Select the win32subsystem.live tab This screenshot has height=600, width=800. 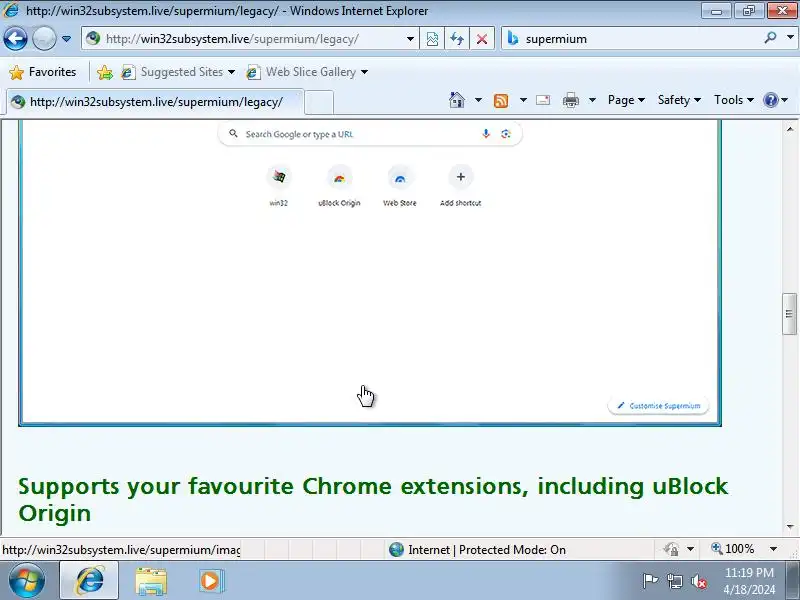coord(155,102)
